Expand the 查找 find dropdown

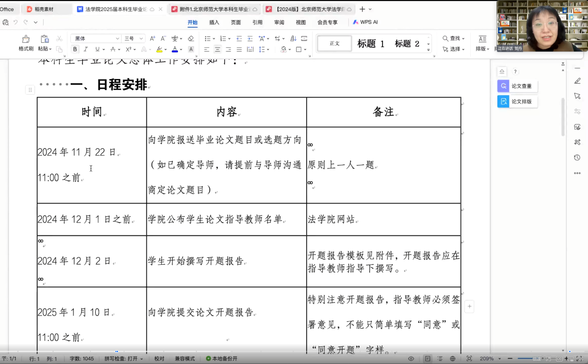click(454, 38)
